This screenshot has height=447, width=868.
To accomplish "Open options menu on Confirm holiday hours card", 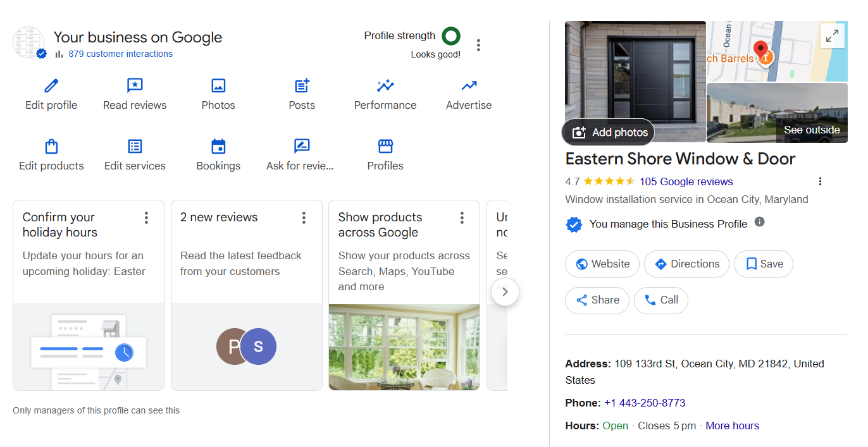I will click(146, 217).
